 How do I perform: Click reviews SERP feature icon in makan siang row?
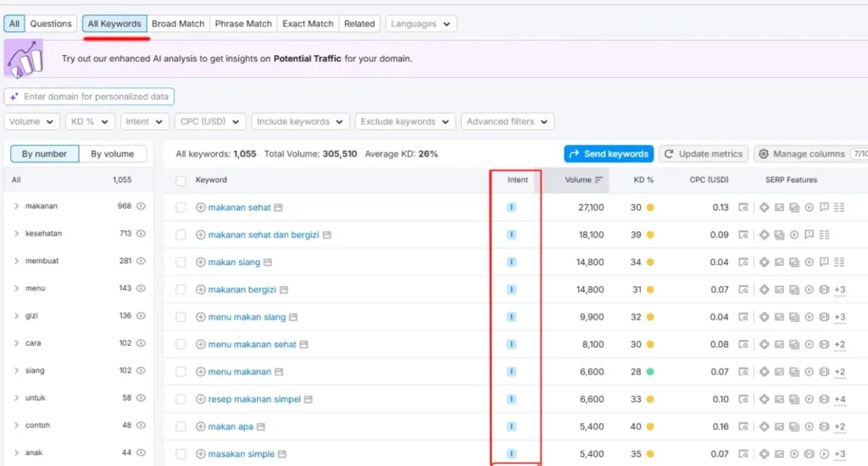pyautogui.click(x=824, y=263)
